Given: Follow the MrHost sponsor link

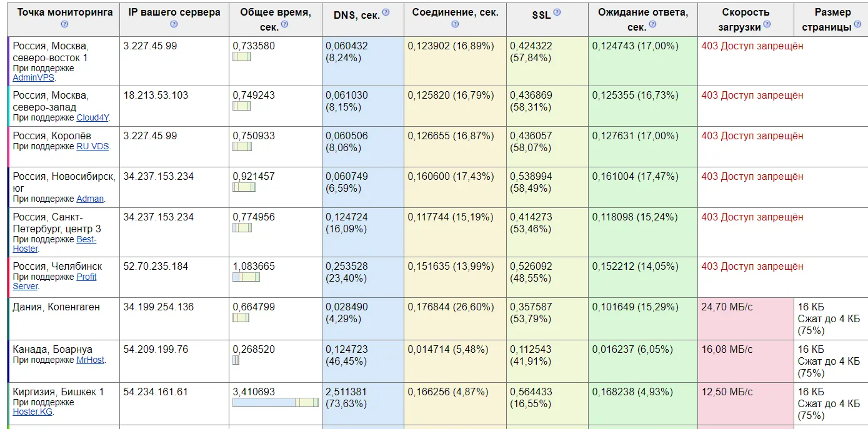Looking at the screenshot, I should (x=90, y=360).
